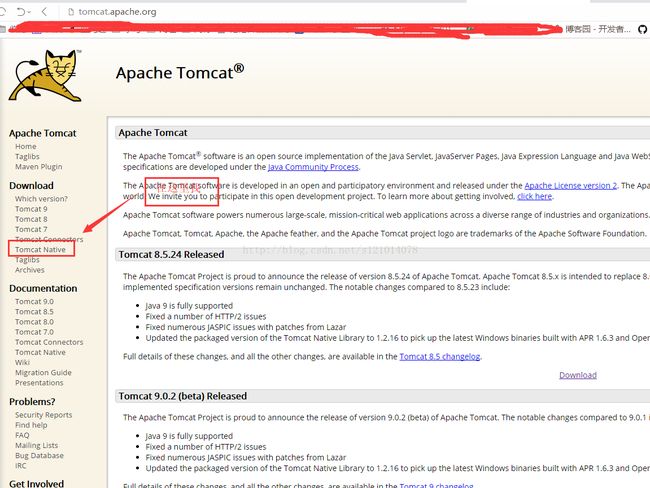Open the Tomcat 9 changelog link
650x488 pixels.
[436, 485]
